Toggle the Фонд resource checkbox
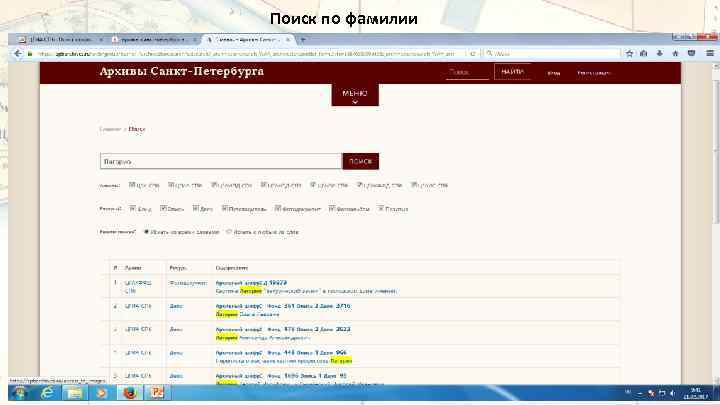720x405 pixels. pyautogui.click(x=132, y=208)
